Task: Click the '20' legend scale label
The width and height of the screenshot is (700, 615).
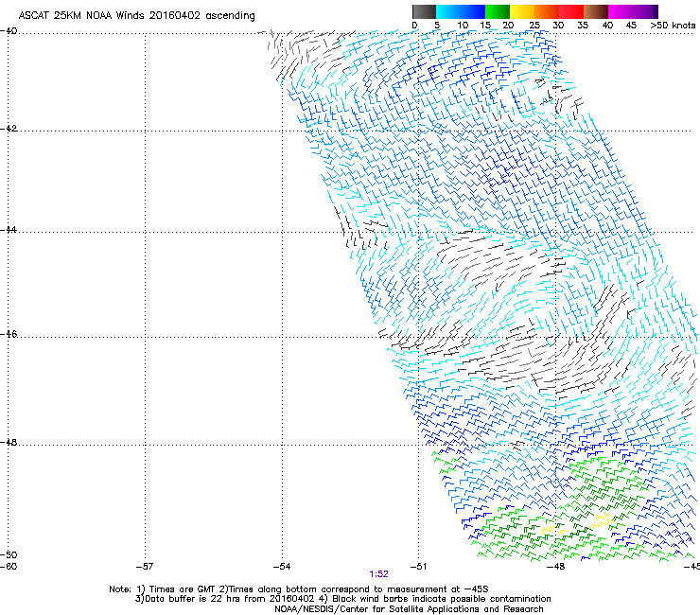Action: 508,26
